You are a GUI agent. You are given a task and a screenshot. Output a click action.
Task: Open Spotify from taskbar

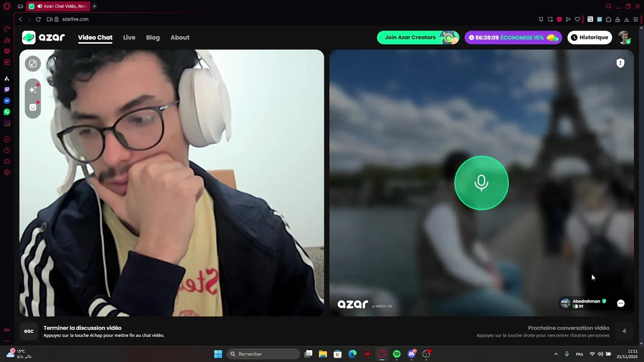point(396,354)
